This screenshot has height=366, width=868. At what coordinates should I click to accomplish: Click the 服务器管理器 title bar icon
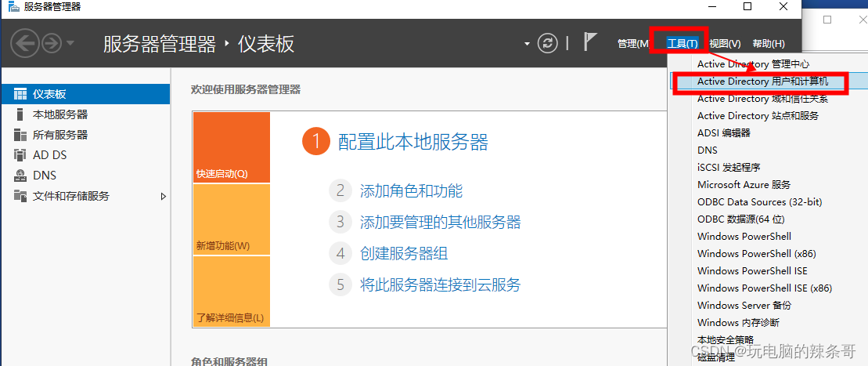(x=13, y=7)
